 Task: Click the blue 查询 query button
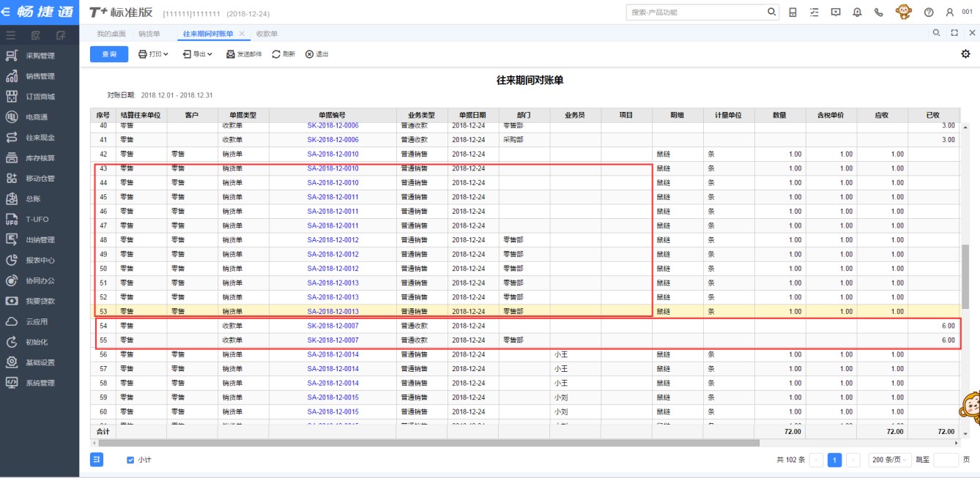click(109, 54)
